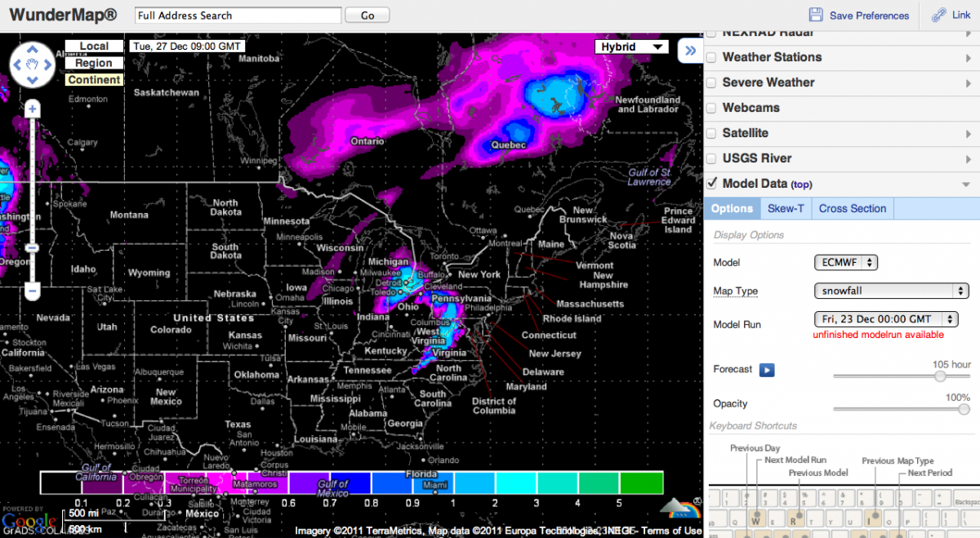
Task: Click the Full Address Search field
Action: click(238, 16)
